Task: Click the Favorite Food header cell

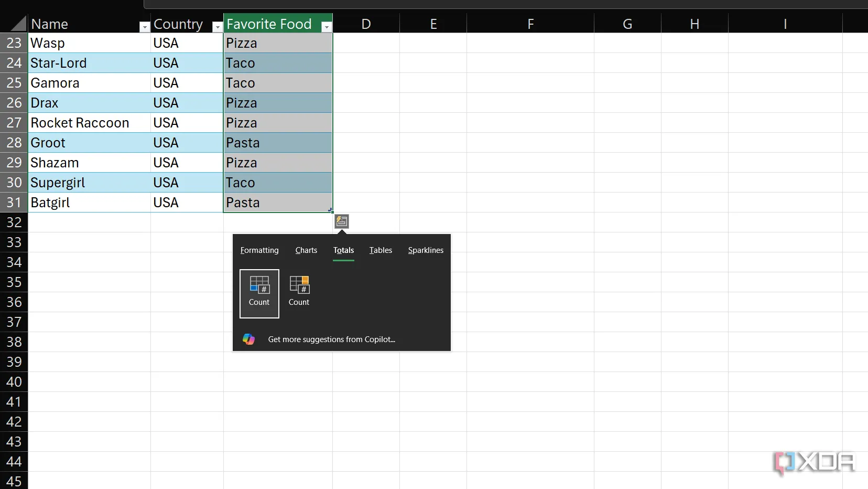Action: click(x=278, y=24)
